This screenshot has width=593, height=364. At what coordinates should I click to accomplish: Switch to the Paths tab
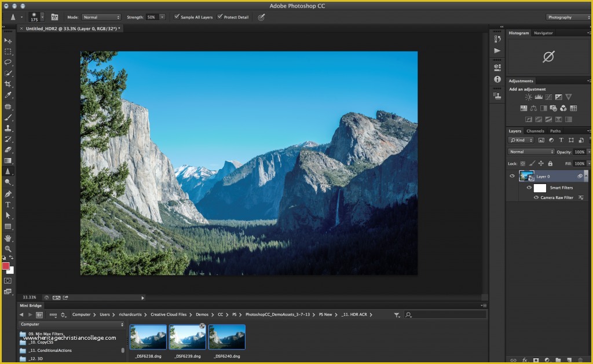coord(555,131)
